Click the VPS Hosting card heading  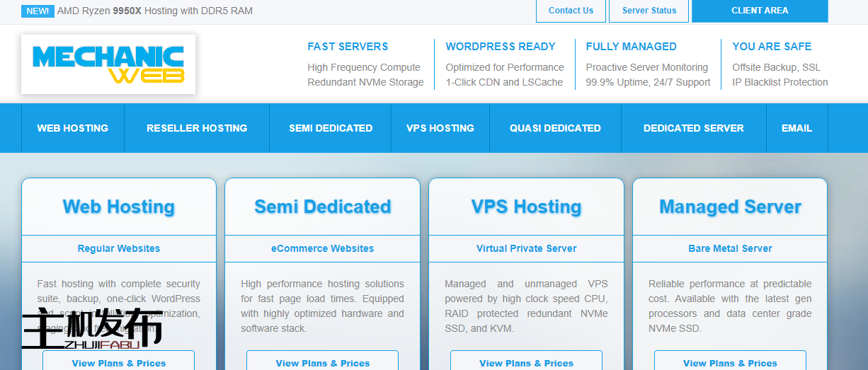point(526,207)
